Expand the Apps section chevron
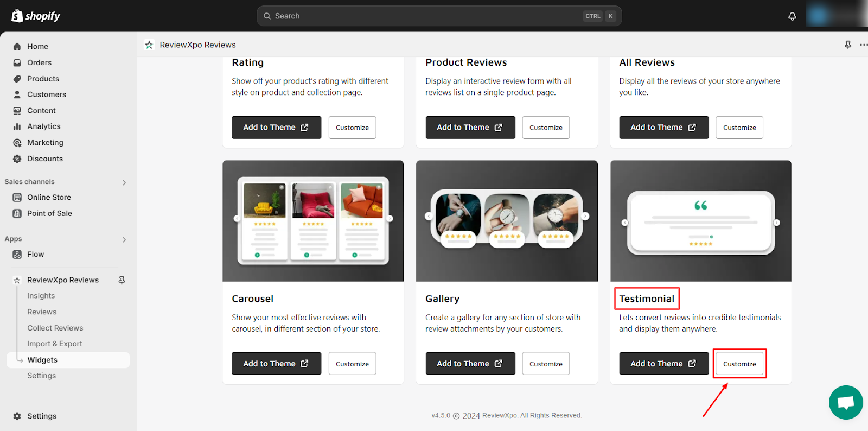This screenshot has width=868, height=431. [124, 239]
